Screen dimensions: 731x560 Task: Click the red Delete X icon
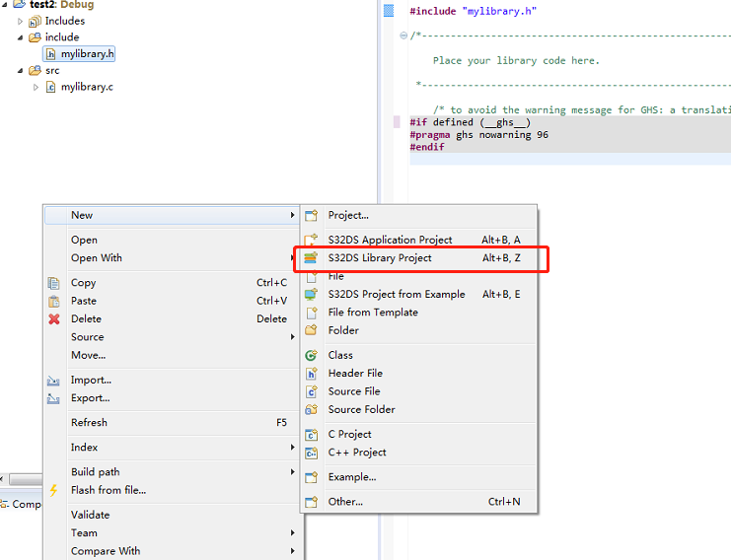(54, 319)
